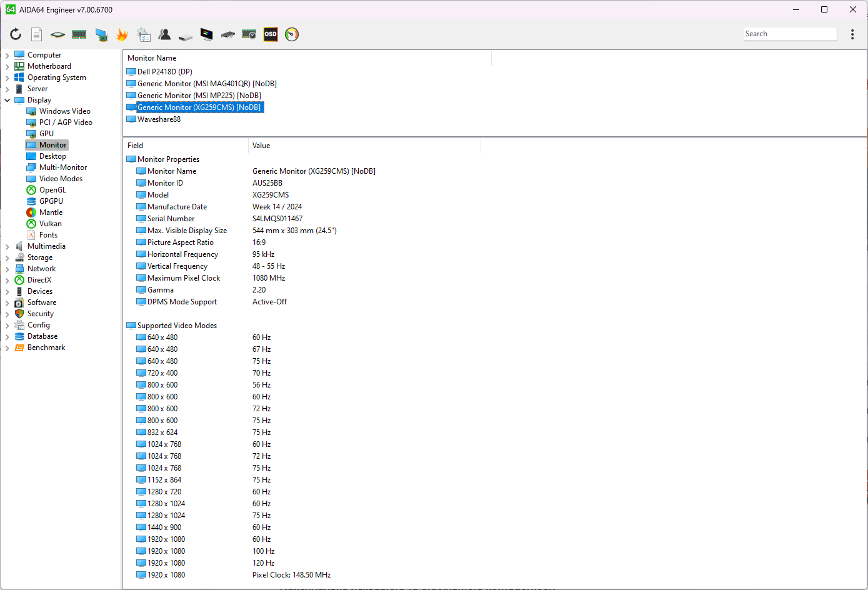Click the benchmark gauge toolbar icon
This screenshot has height=590, width=868.
[292, 34]
